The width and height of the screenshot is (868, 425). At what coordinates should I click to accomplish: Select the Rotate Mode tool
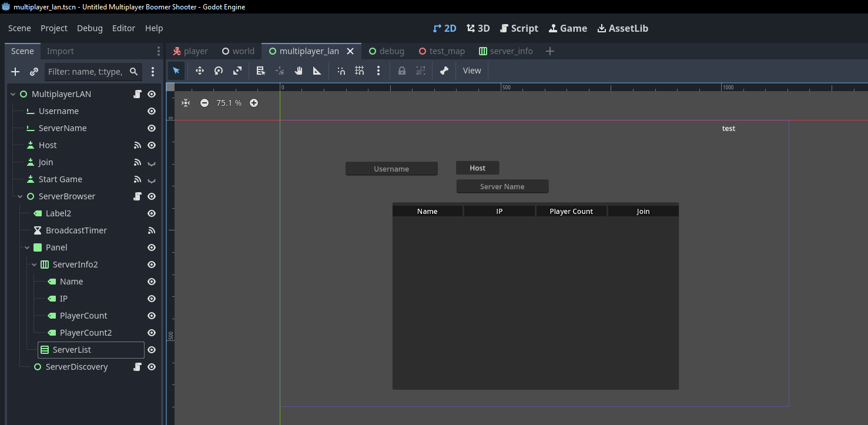click(x=219, y=71)
